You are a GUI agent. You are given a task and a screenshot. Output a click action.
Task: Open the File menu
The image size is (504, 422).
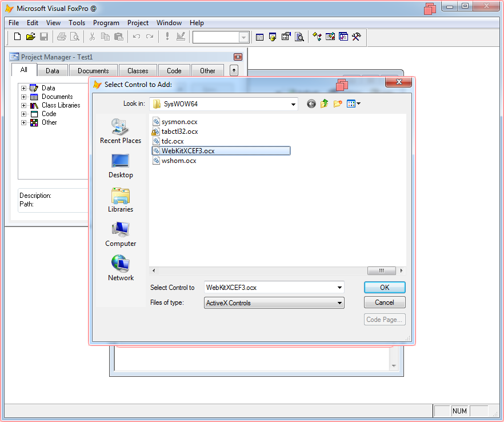tap(14, 23)
